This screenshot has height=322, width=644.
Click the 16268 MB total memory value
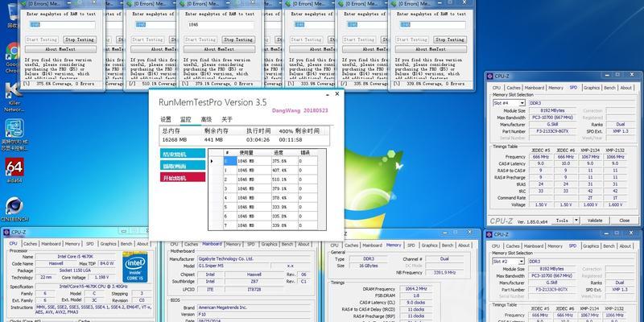(175, 139)
